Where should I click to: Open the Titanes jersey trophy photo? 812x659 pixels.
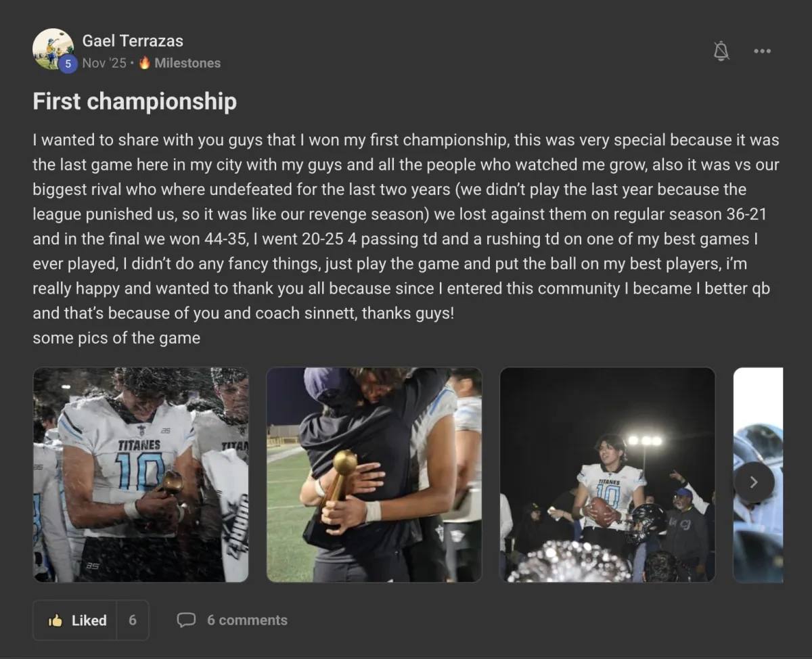141,474
